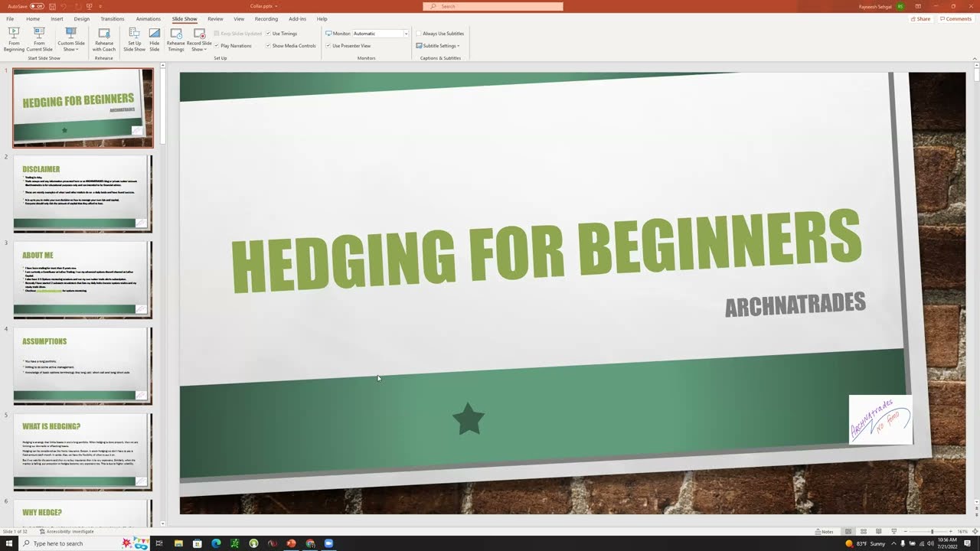Click the zoom out minus button
The width and height of the screenshot is (980, 551).
coord(905,531)
